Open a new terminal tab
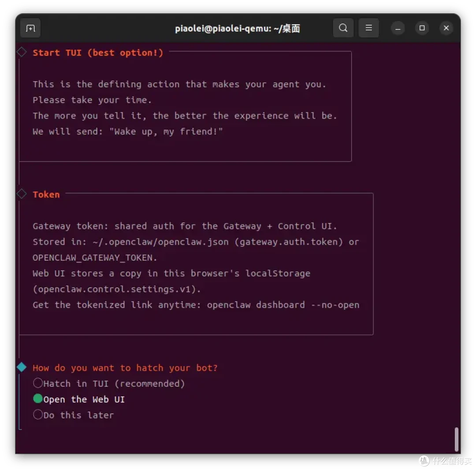This screenshot has width=476, height=471. pos(30,28)
